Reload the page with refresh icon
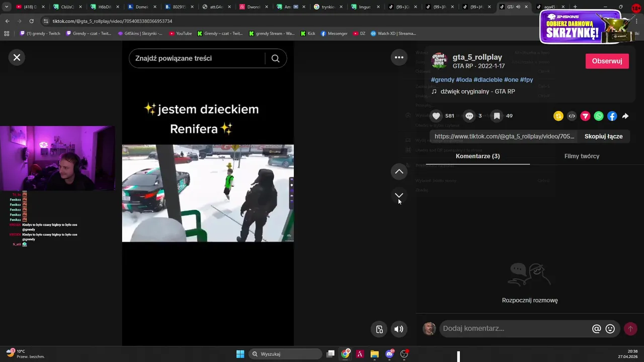This screenshot has height=362, width=644. click(31, 21)
